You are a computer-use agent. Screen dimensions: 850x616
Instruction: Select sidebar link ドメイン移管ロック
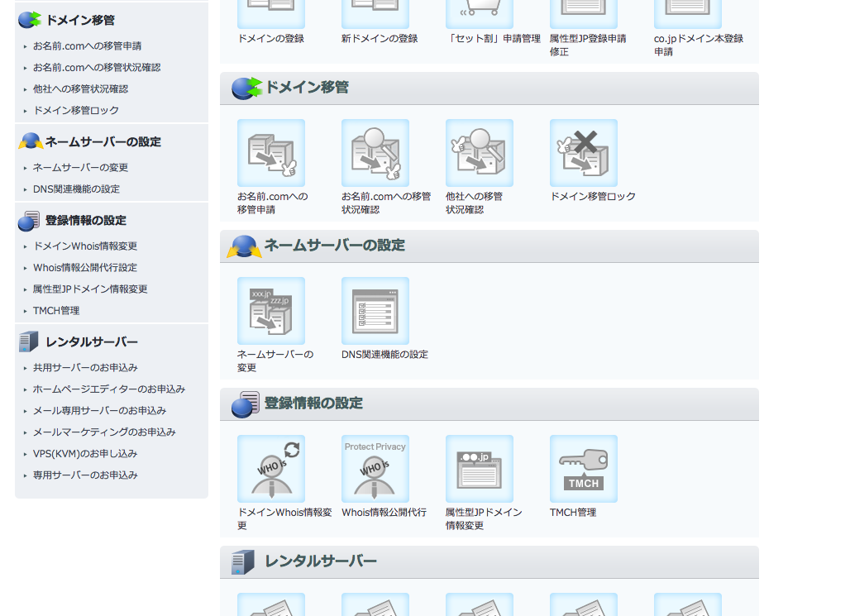tap(76, 111)
